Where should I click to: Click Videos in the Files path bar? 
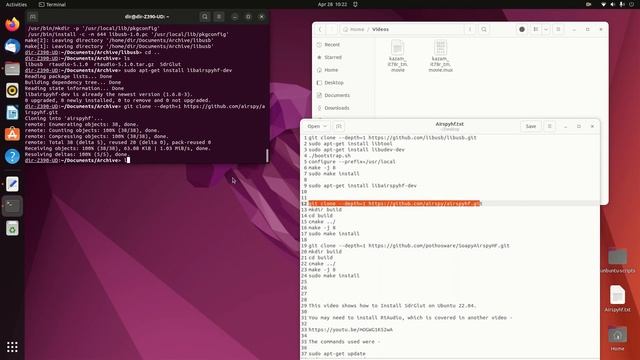click(x=380, y=29)
